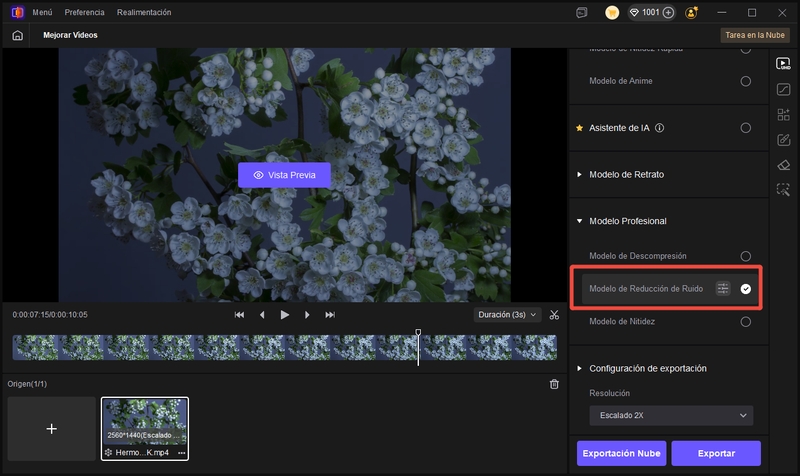Screen dimensions: 800x476
Task: Select the edit pencil sidebar tool icon
Action: (783, 140)
